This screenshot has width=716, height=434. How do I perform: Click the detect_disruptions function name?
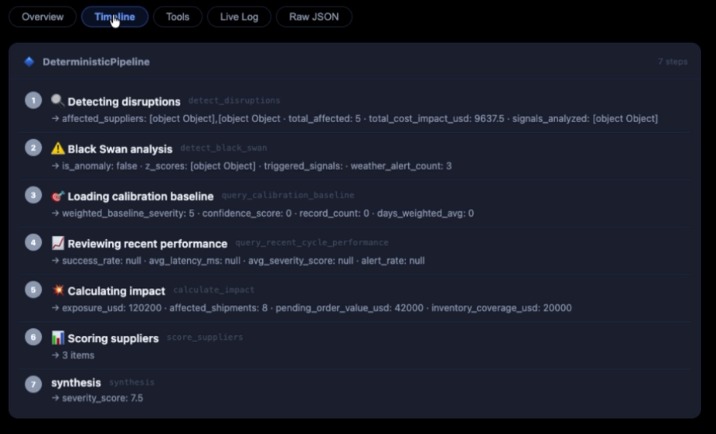[x=234, y=101]
